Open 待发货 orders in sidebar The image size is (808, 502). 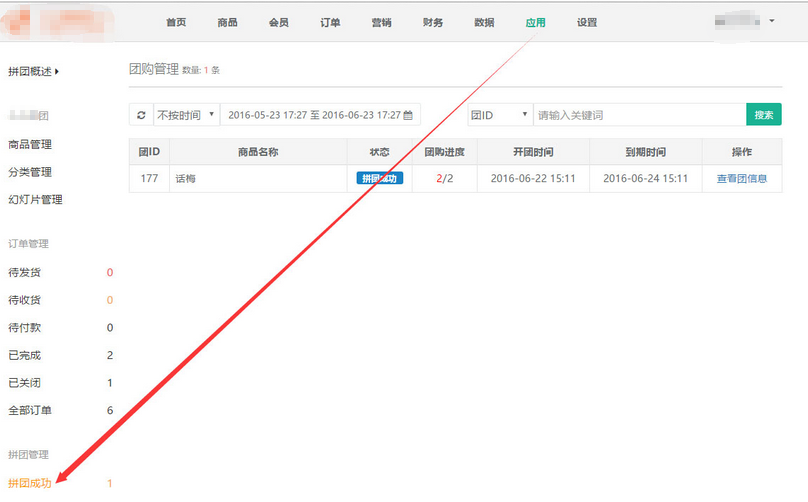coord(25,272)
